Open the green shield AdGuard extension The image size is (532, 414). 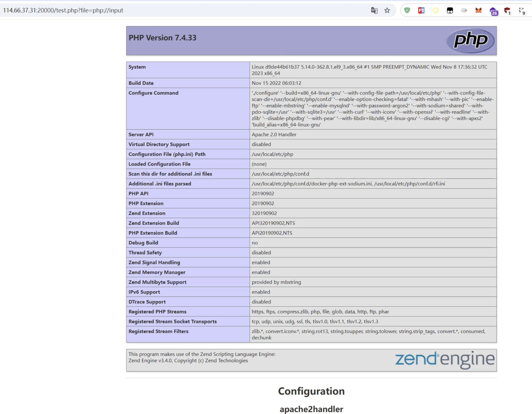[407, 10]
